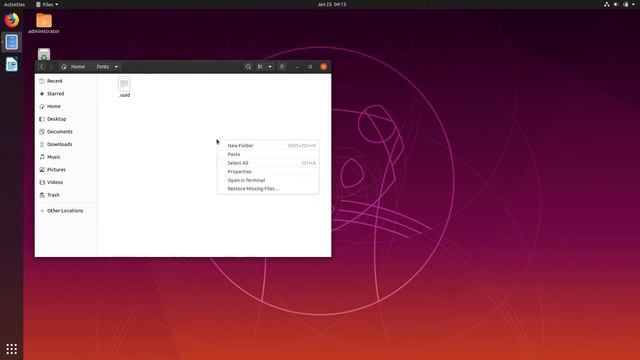The image size is (640, 360).
Task: Open Desktop in the sidebar
Action: click(x=66, y=119)
